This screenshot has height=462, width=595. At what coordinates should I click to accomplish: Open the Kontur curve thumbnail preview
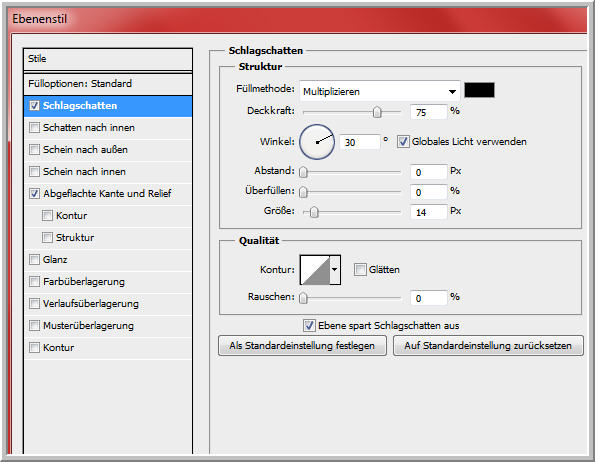coord(315,270)
